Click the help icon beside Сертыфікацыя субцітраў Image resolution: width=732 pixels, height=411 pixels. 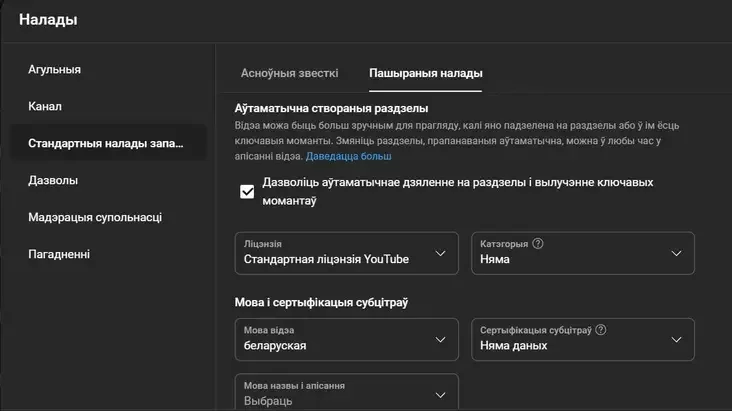point(601,330)
